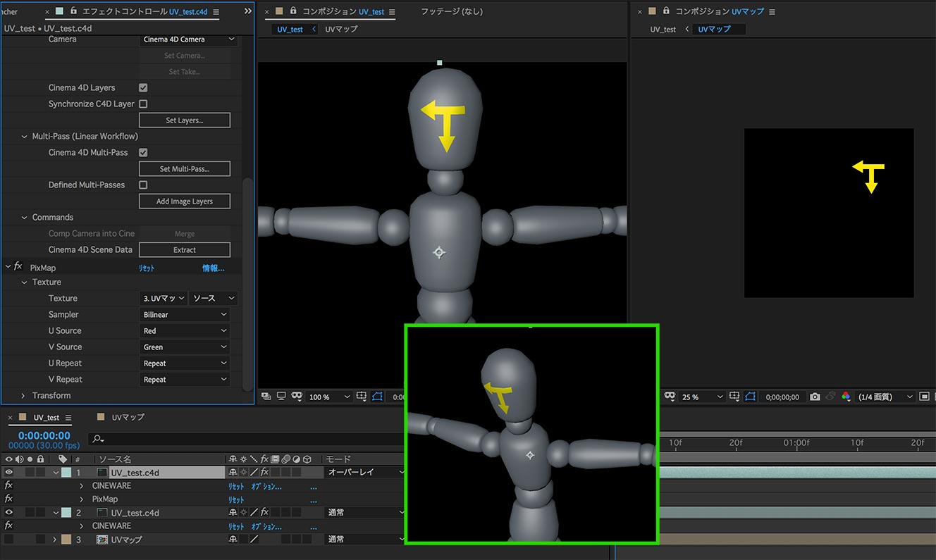936x560 pixels.
Task: Open the left viewer 100 % zoom dropdown
Action: coord(329,397)
